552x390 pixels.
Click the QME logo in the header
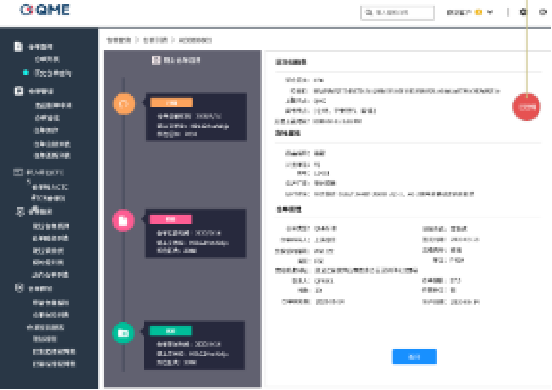point(45,10)
